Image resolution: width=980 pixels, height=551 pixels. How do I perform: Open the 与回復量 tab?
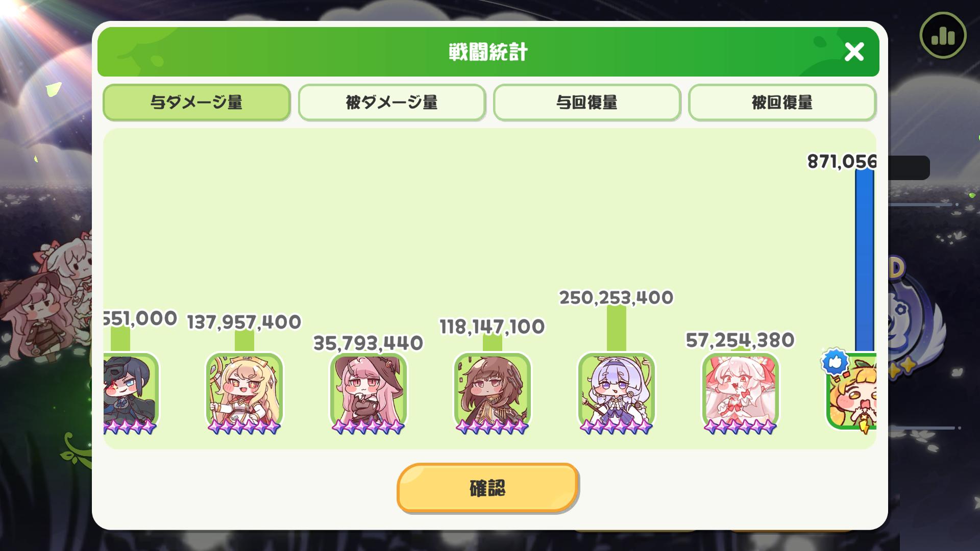[x=587, y=103]
